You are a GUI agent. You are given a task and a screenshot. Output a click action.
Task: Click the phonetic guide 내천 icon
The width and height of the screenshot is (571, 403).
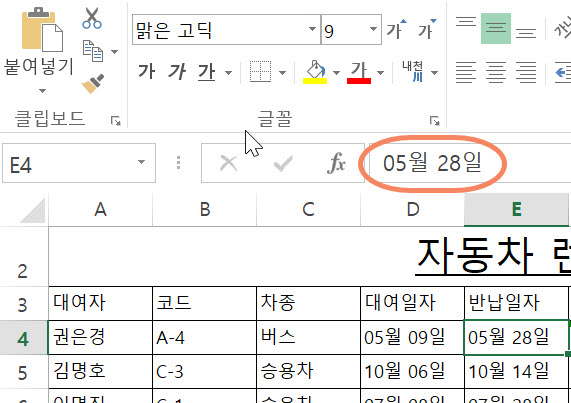(413, 71)
